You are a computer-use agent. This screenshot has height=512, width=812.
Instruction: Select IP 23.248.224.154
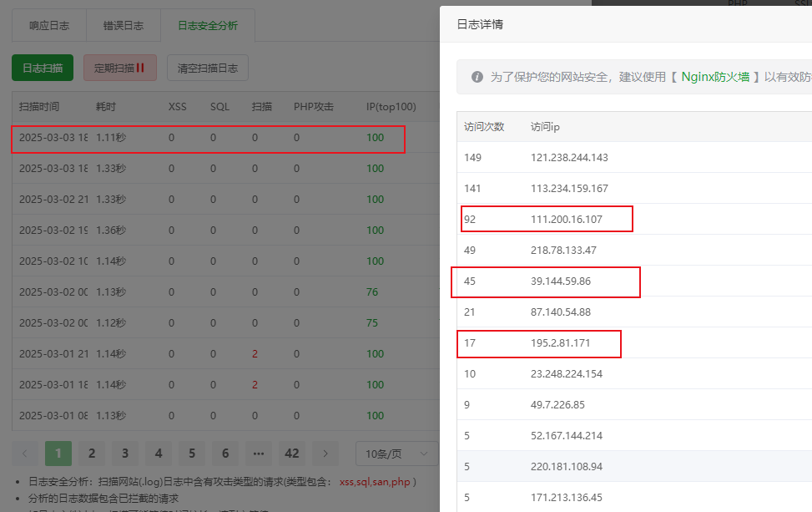pos(567,373)
